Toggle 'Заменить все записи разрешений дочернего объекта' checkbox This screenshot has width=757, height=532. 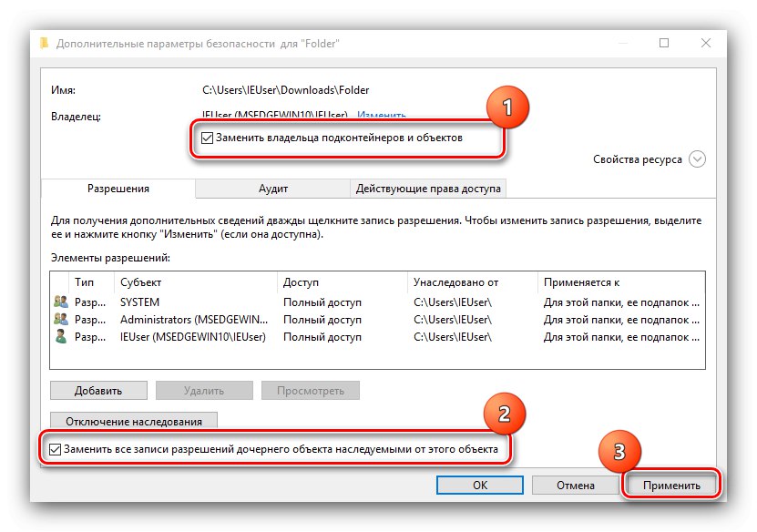click(x=55, y=449)
